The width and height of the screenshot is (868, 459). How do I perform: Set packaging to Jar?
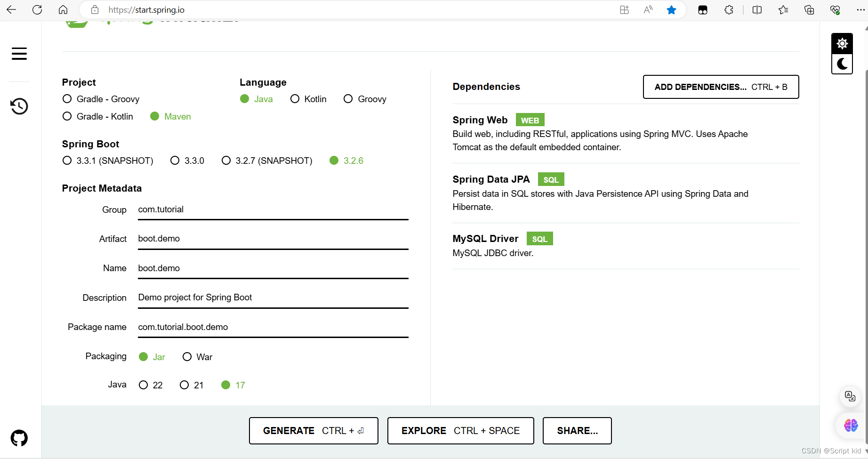(152, 357)
